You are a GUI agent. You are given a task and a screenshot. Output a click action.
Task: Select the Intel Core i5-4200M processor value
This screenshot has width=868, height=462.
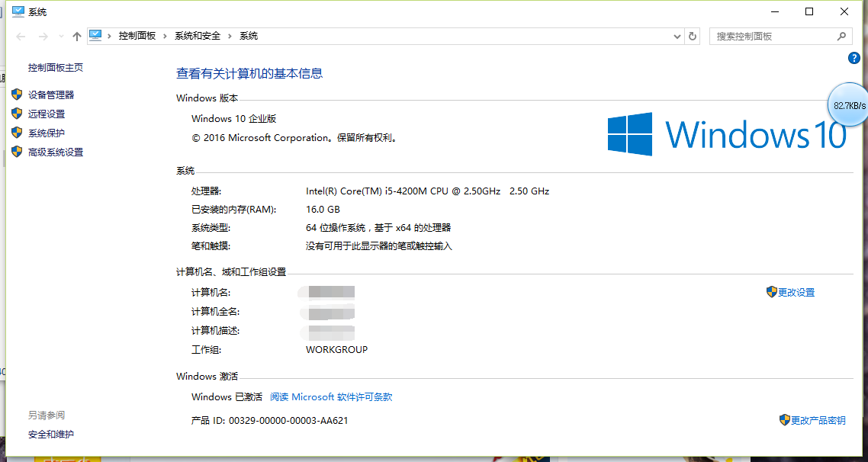point(427,191)
